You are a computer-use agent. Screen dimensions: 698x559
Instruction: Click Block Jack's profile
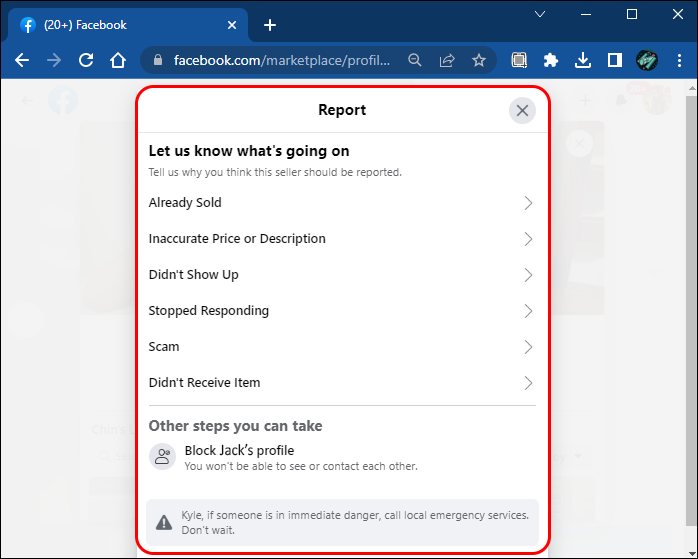click(239, 451)
